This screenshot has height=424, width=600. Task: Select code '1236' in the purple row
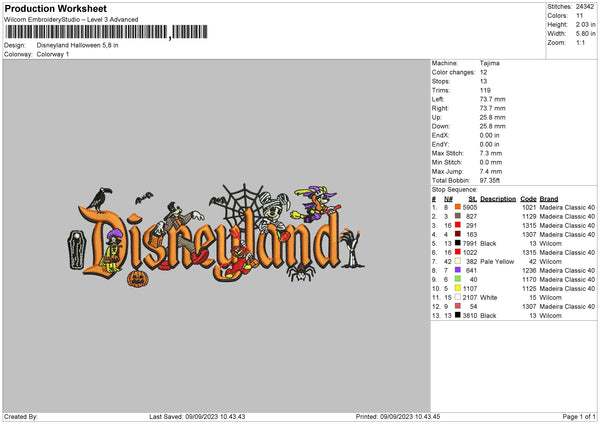[529, 271]
